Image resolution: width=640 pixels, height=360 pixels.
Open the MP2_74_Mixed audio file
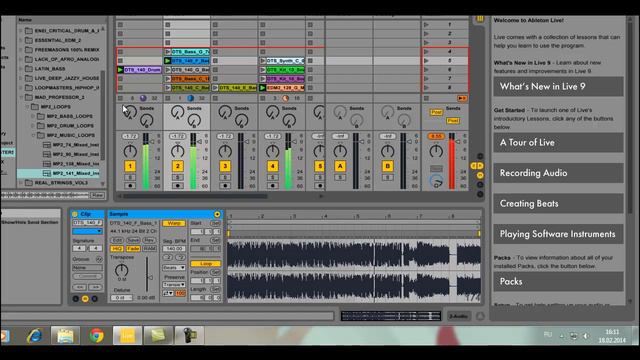point(71,144)
